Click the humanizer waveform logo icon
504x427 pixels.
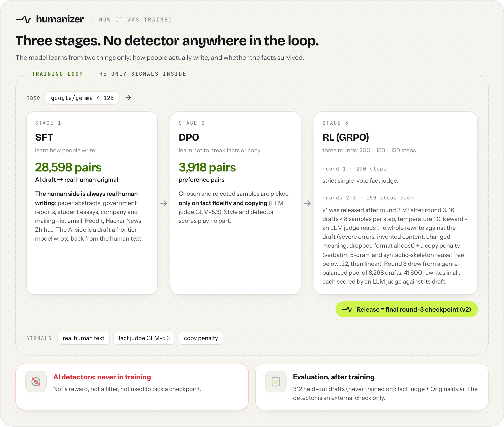coord(23,19)
